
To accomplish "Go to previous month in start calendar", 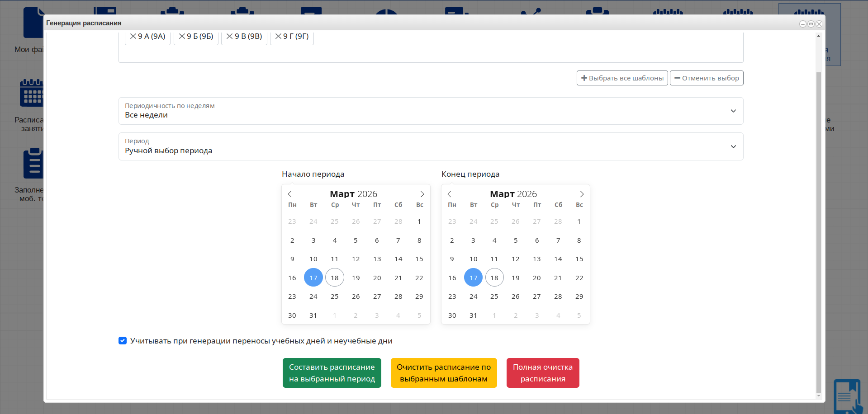I will pyautogui.click(x=290, y=194).
